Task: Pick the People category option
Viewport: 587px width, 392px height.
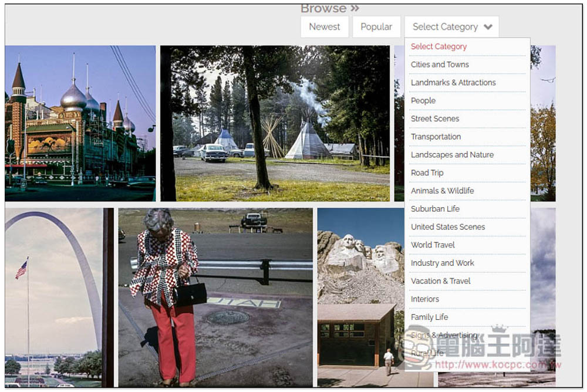Action: 423,101
